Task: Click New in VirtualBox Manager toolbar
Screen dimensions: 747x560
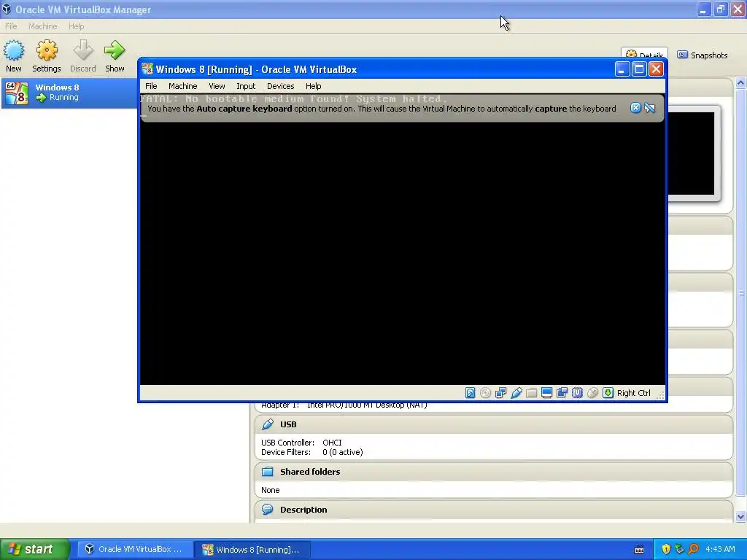Action: (14, 56)
